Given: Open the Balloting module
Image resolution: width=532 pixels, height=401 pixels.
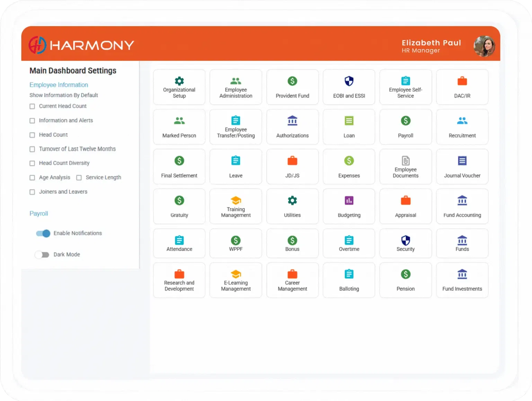Looking at the screenshot, I should 349,280.
